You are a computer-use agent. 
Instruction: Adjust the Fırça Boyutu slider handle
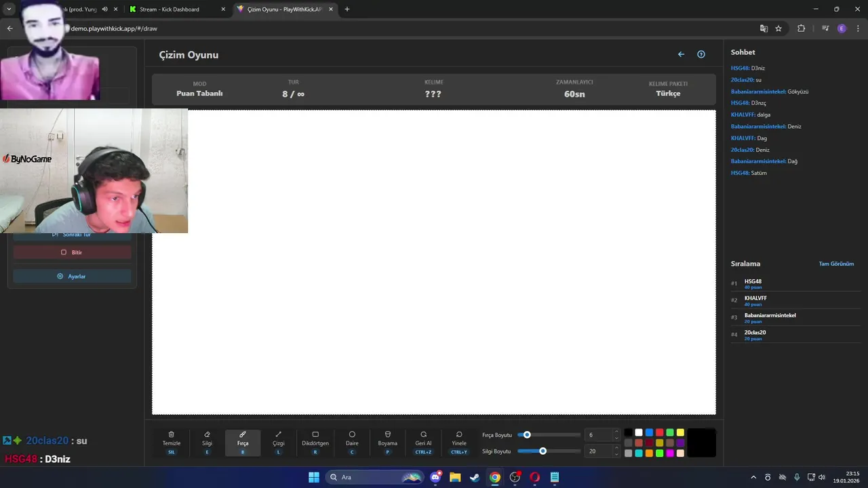click(x=527, y=435)
